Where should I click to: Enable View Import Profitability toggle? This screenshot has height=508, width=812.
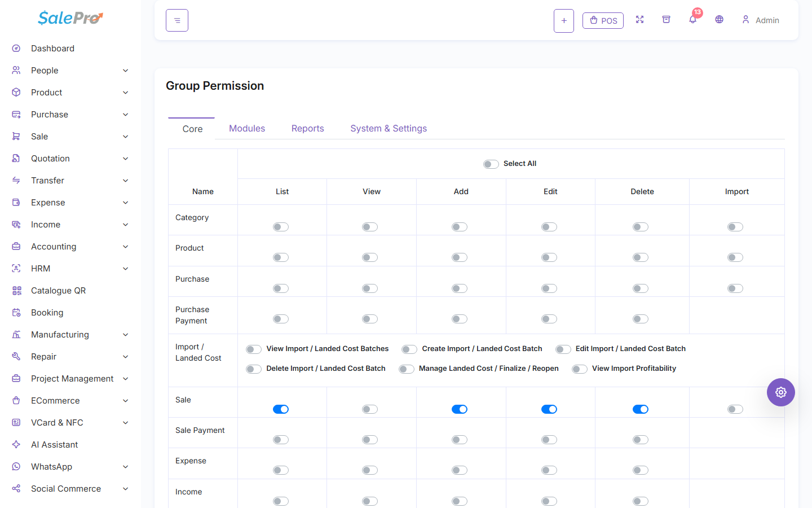(x=580, y=369)
